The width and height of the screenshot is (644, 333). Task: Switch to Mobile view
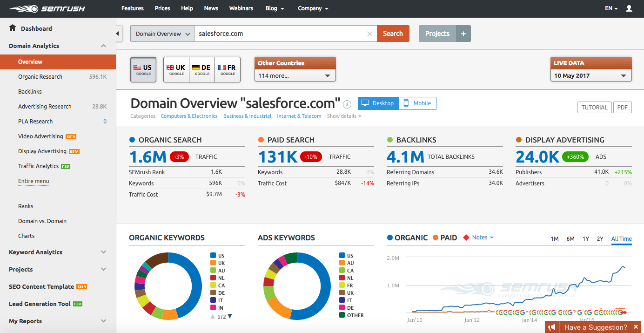click(x=417, y=103)
